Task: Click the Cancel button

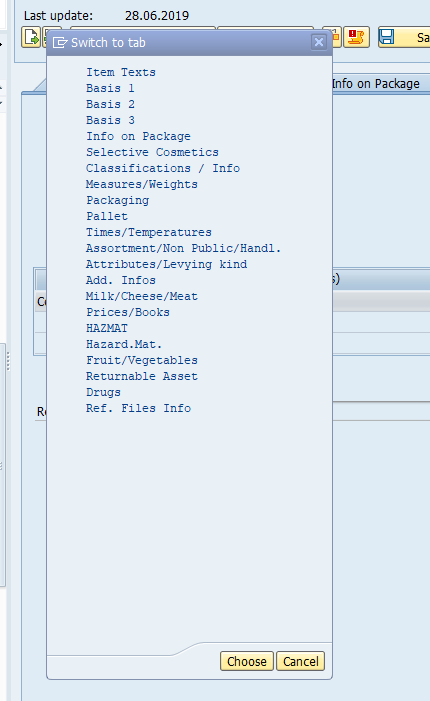Action: pos(301,661)
